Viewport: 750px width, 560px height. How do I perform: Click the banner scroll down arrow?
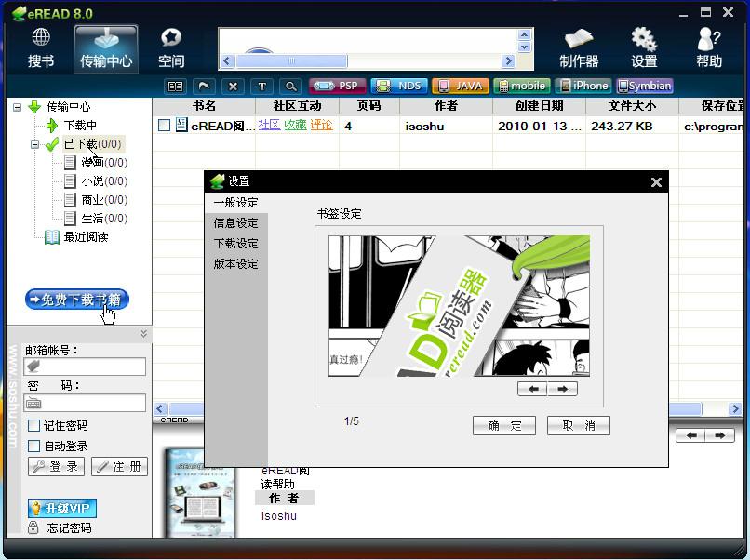(x=524, y=47)
